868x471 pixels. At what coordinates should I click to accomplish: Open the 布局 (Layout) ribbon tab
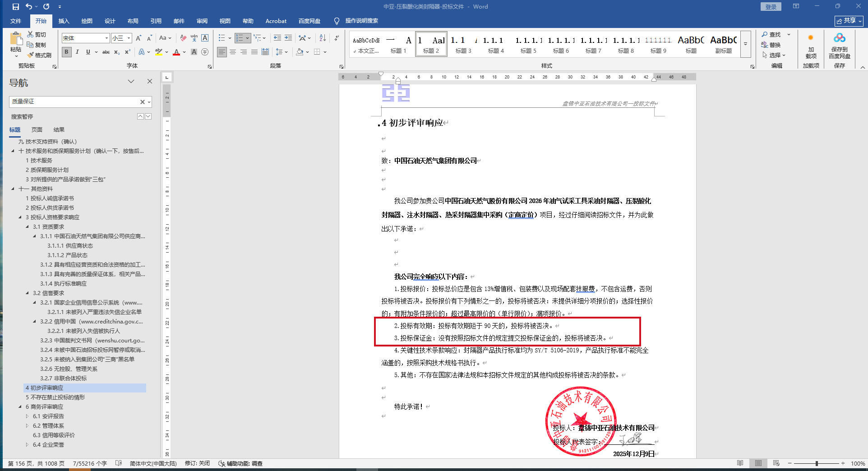pos(133,21)
